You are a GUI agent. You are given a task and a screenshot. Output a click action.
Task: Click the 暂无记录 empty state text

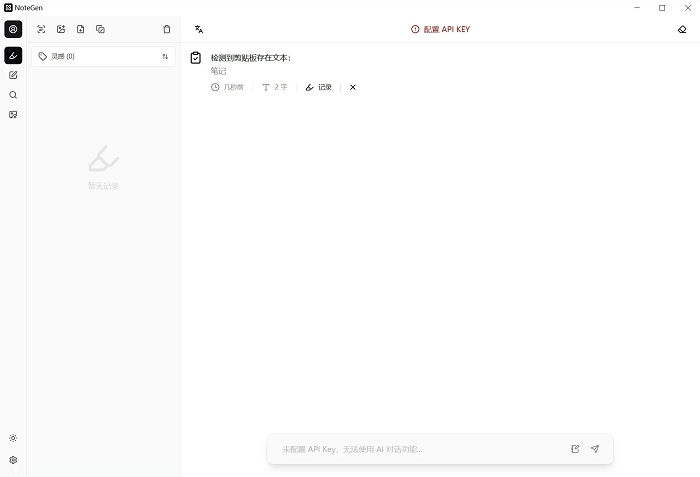(x=103, y=186)
